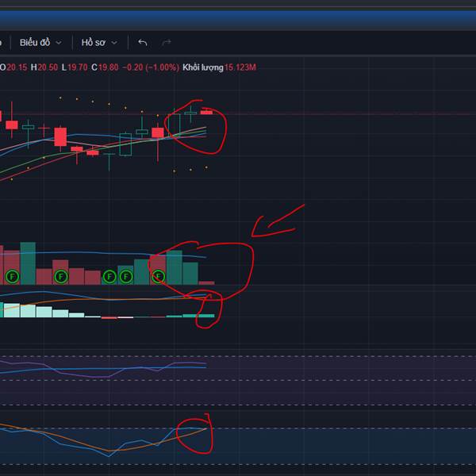Undo the last chart action
Image resolution: width=476 pixels, height=476 pixels.
point(142,43)
